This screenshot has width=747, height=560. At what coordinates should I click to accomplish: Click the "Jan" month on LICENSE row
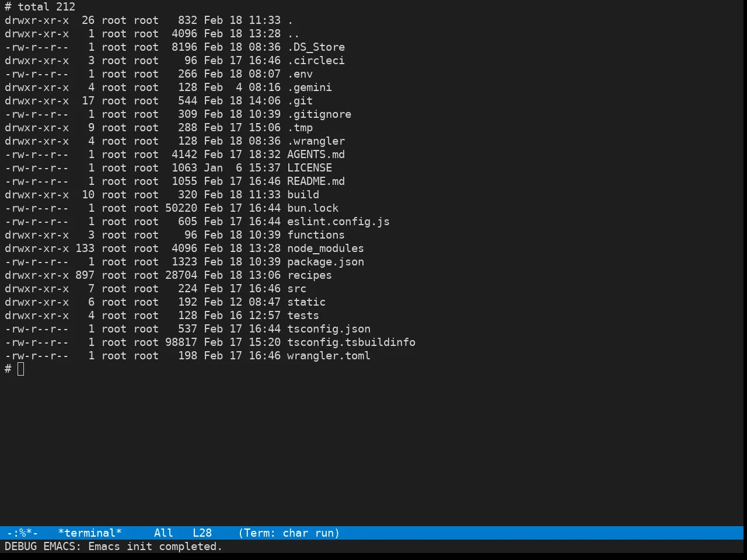click(x=213, y=168)
